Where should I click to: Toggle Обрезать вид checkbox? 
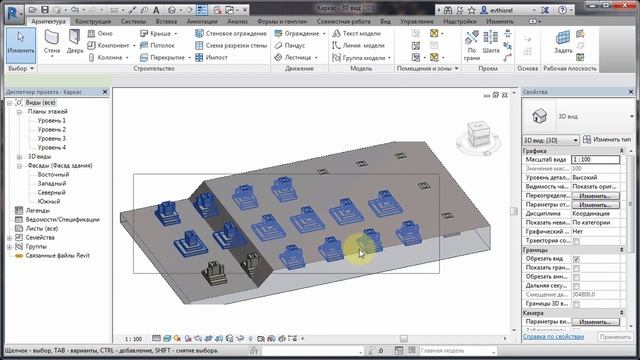(576, 259)
